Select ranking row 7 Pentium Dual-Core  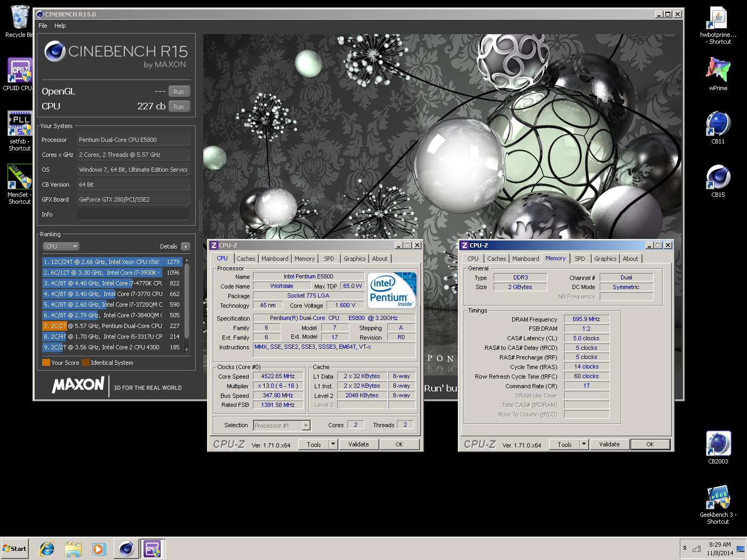click(112, 326)
